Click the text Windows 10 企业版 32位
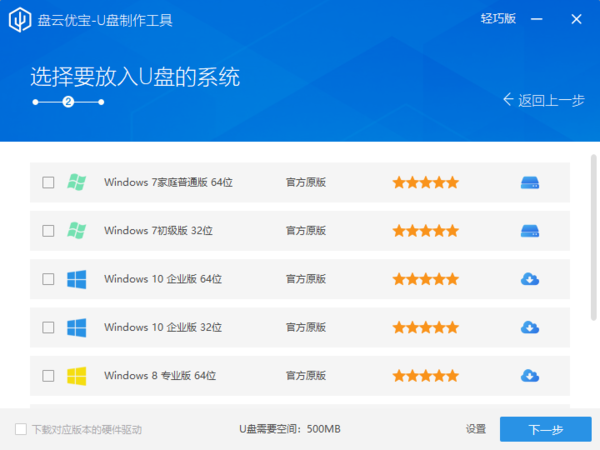 pos(163,327)
